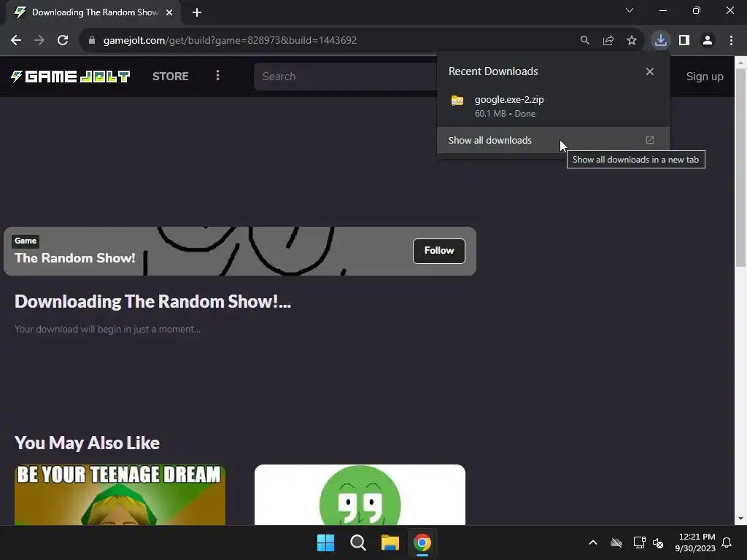
Task: Click Sign up on Game Jolt
Action: tap(705, 77)
